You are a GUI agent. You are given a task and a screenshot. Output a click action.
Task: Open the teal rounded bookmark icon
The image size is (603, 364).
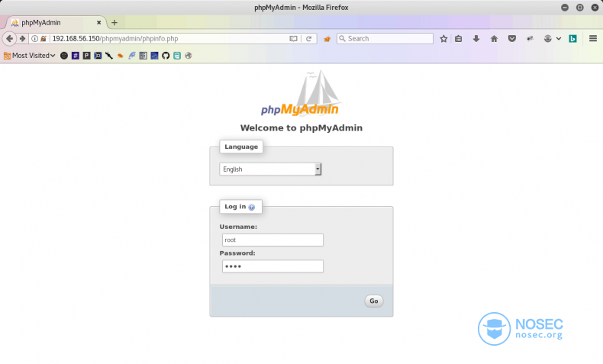[177, 56]
